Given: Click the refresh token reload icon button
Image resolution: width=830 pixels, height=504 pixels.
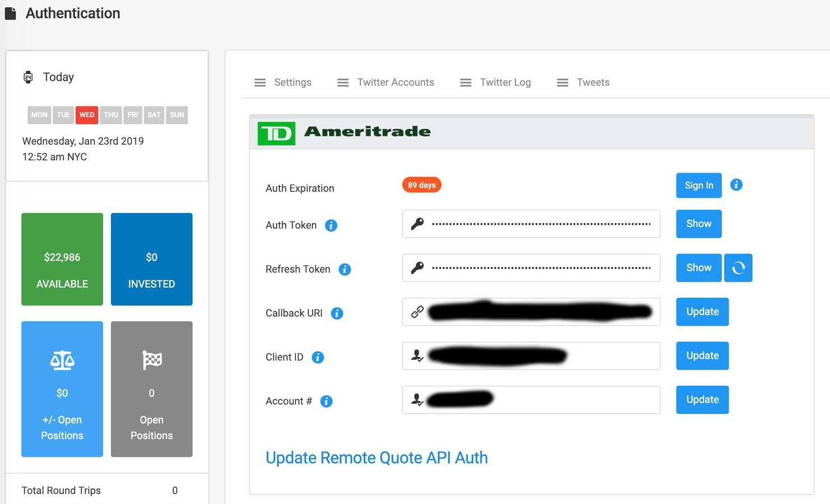Looking at the screenshot, I should tap(738, 268).
